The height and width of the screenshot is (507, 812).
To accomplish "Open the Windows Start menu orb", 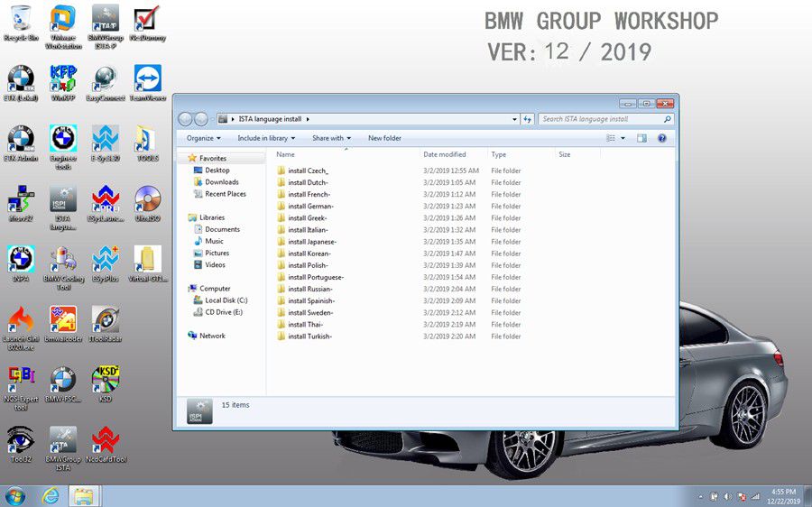I will 15,496.
